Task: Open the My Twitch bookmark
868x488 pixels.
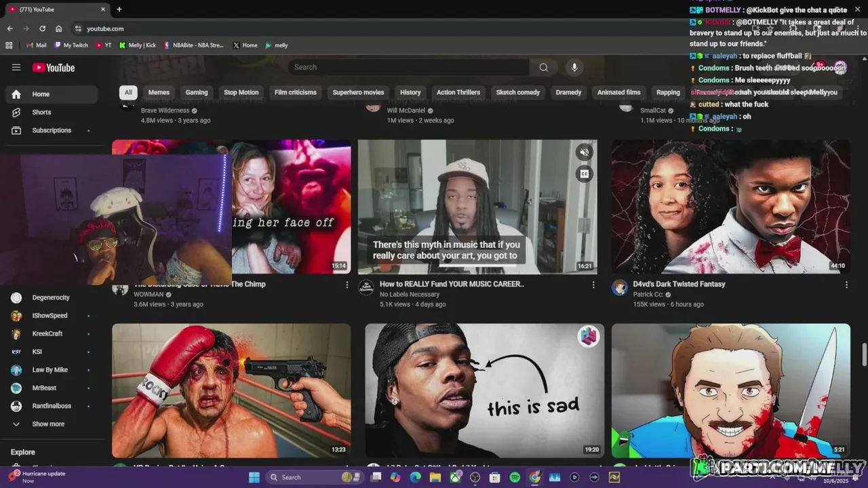Action: click(71, 45)
